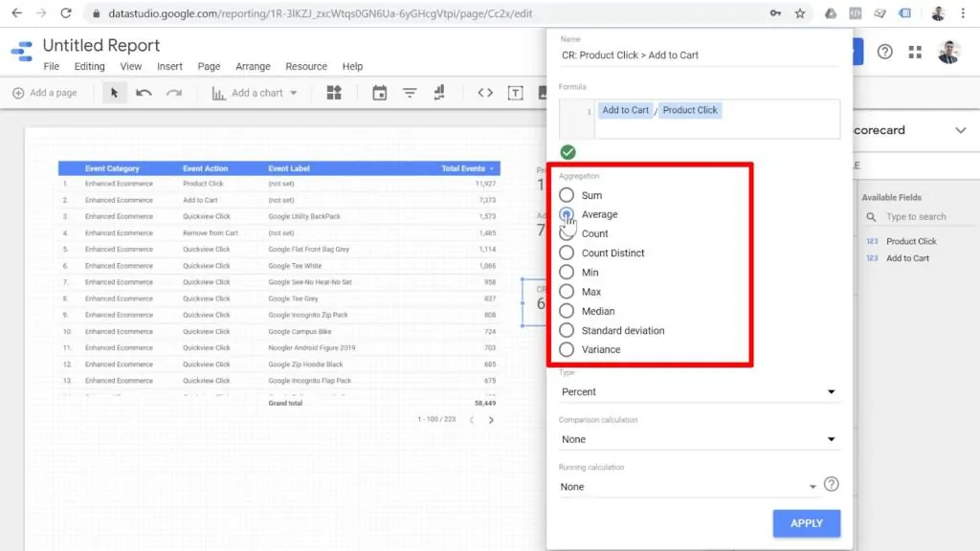Add a data control
This screenshot has width=980, height=551.
click(438, 93)
